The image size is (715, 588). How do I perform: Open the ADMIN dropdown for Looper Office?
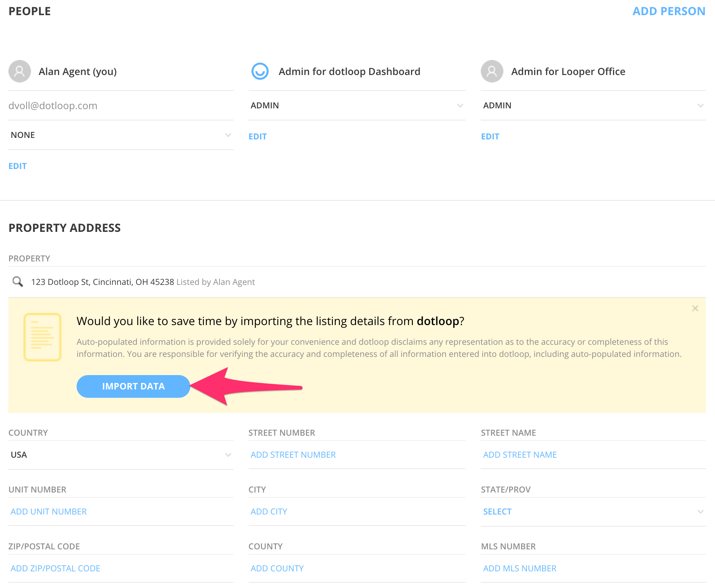[593, 106]
